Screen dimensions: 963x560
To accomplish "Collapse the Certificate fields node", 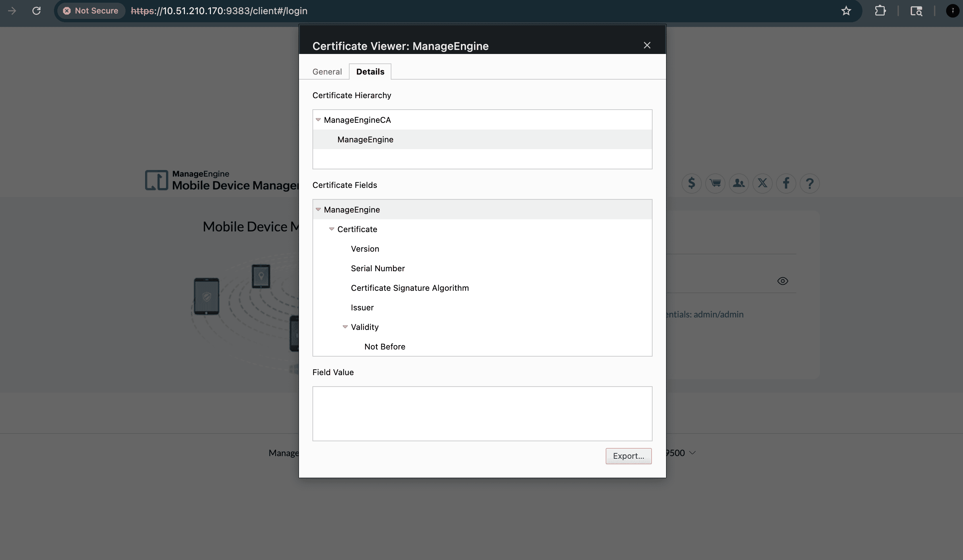I will [332, 229].
